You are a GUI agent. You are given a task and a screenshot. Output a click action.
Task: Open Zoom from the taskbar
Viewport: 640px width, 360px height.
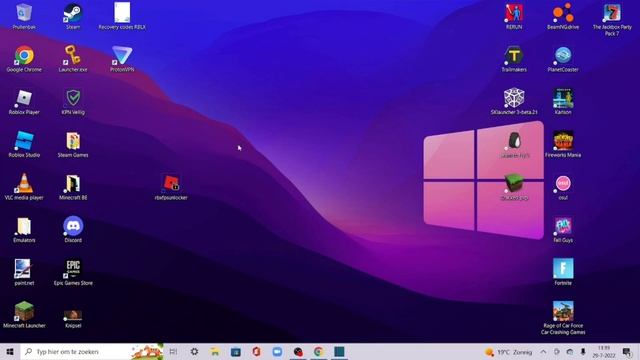click(277, 351)
